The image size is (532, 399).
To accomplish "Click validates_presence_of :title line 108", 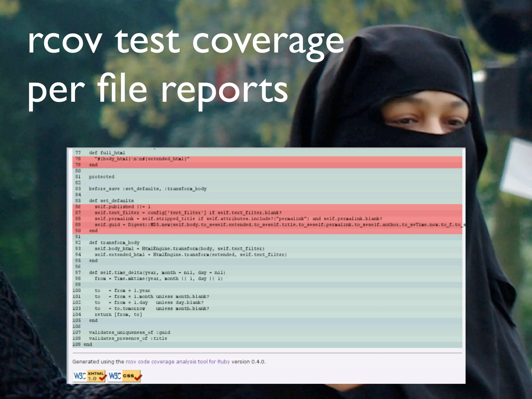I will coord(128,338).
